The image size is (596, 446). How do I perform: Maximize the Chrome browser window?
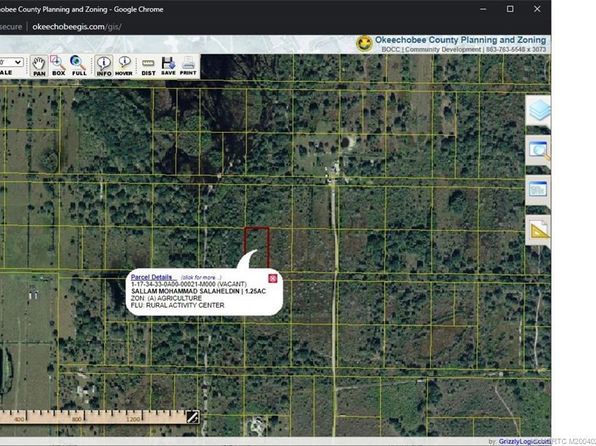point(510,9)
